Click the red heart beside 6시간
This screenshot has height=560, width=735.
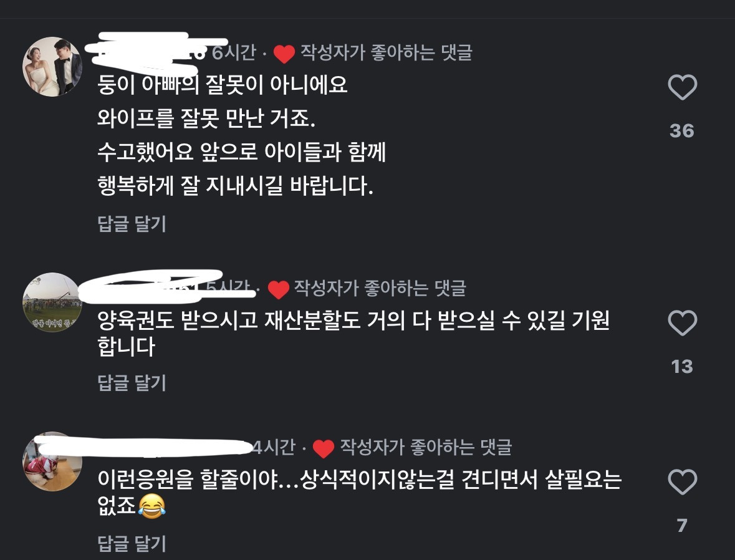point(284,54)
